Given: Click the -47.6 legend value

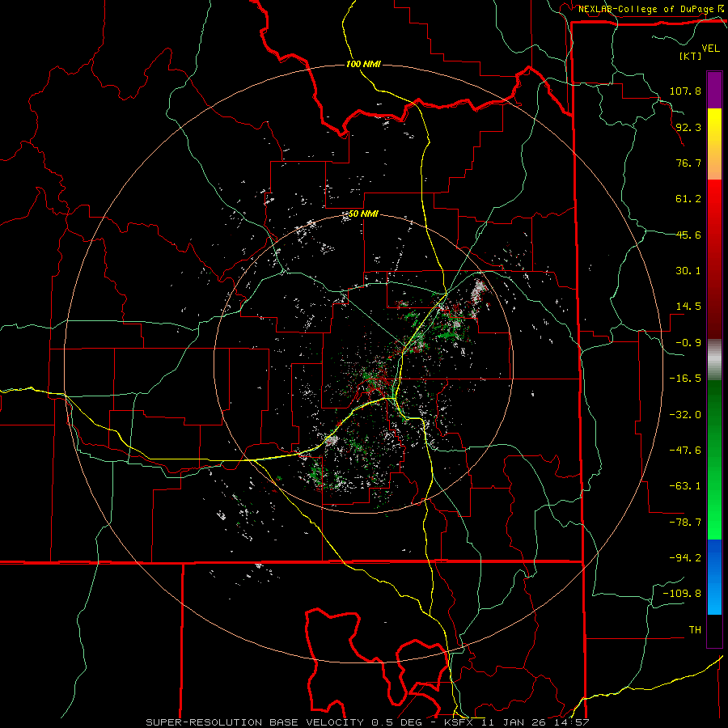Looking at the screenshot, I should coord(685,451).
